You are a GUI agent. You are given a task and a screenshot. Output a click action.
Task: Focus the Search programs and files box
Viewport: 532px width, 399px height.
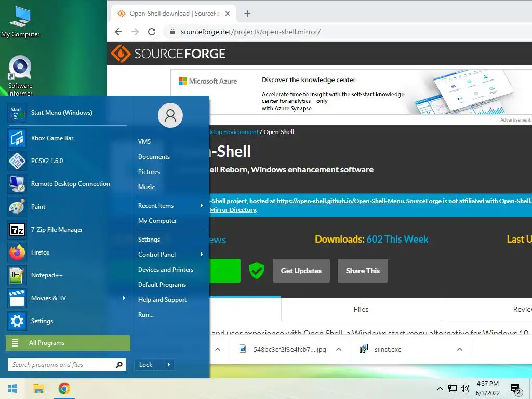tap(63, 365)
